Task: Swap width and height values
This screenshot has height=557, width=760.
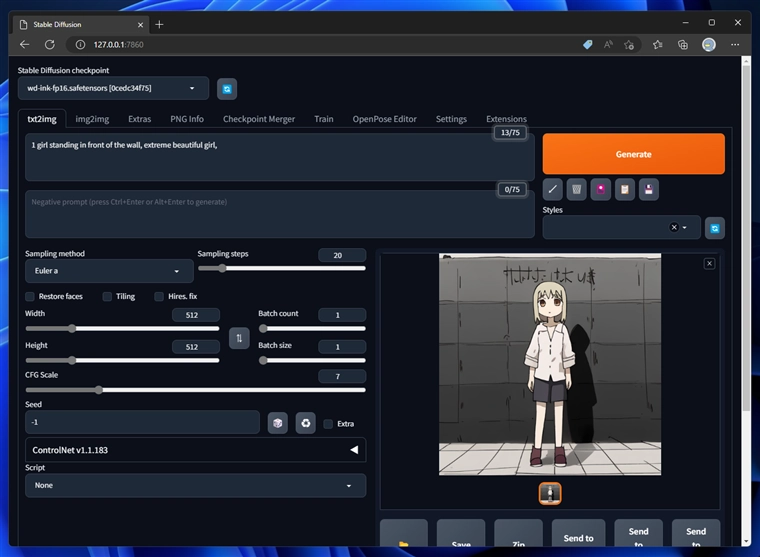Action: tap(239, 338)
